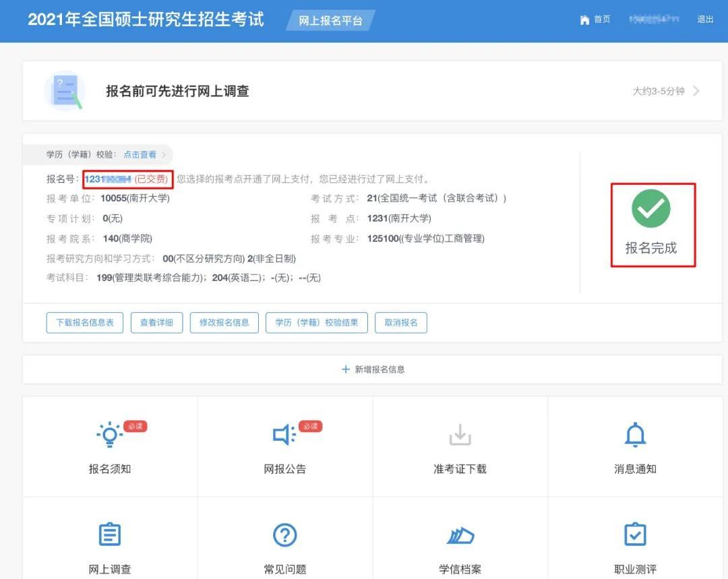728x579 pixels.
Task: Open 修改报名信息 to edit registration
Action: 224,322
